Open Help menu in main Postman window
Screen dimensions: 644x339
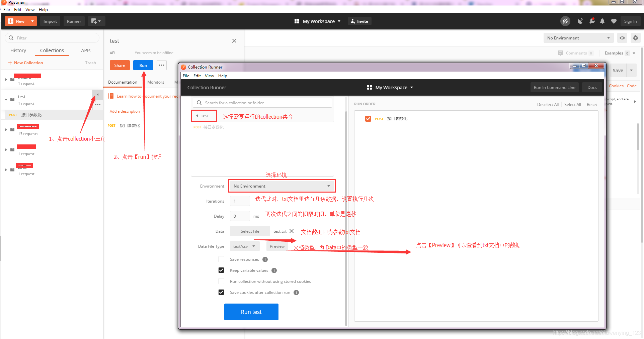point(43,9)
